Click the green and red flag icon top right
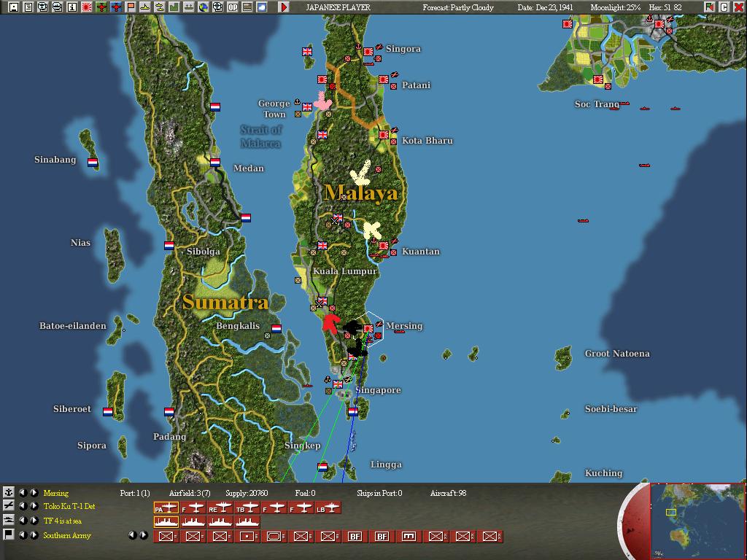This screenshot has height=560, width=747. pyautogui.click(x=709, y=7)
